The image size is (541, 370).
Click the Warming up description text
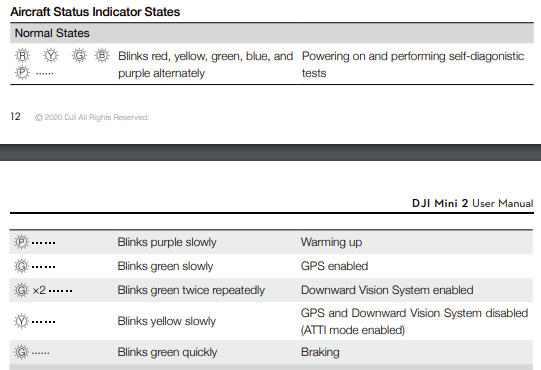click(331, 242)
